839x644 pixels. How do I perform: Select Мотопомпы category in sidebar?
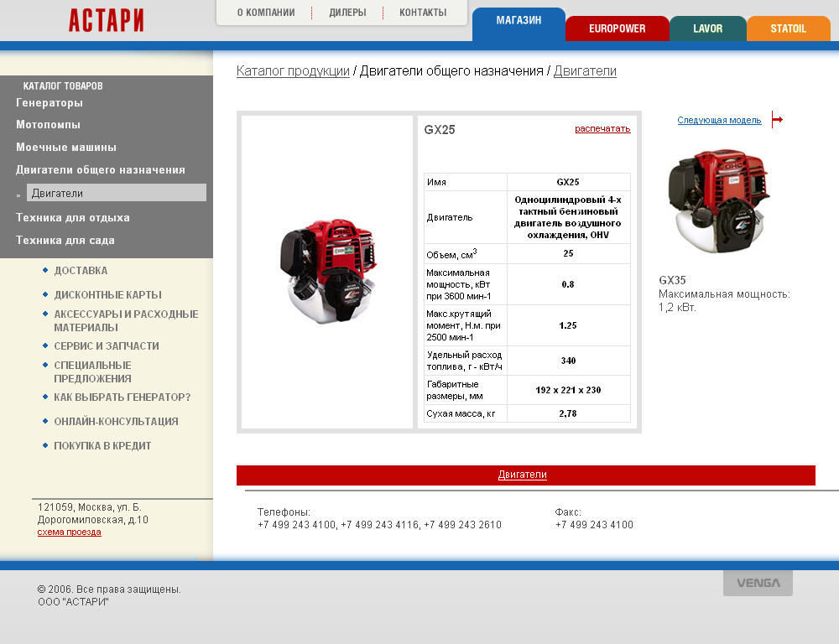pyautogui.click(x=48, y=125)
